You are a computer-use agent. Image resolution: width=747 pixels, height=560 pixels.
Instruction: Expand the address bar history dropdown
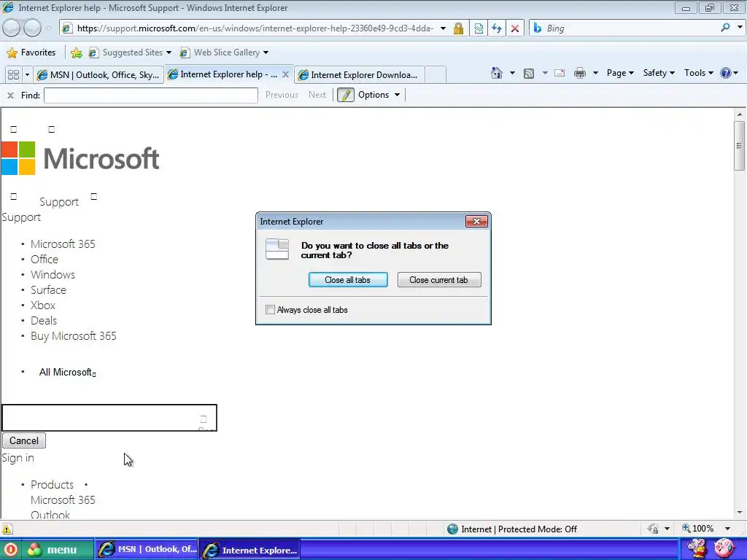pos(443,28)
